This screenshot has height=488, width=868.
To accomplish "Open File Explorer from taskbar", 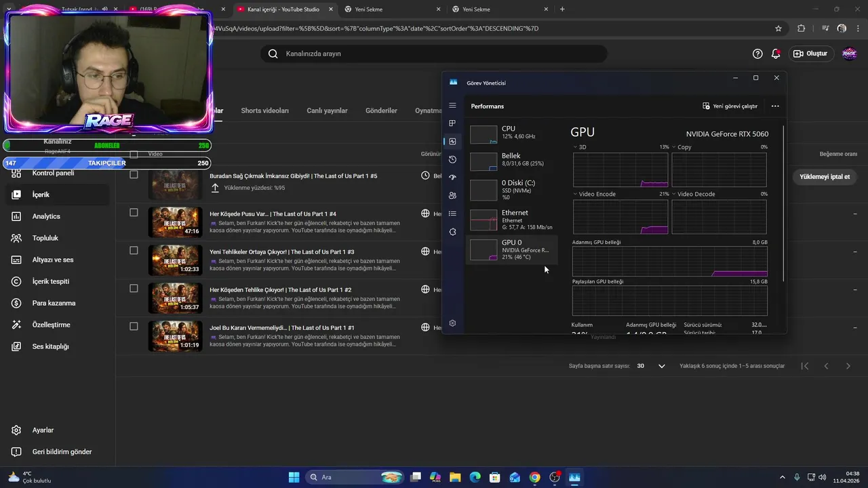I will pyautogui.click(x=455, y=477).
